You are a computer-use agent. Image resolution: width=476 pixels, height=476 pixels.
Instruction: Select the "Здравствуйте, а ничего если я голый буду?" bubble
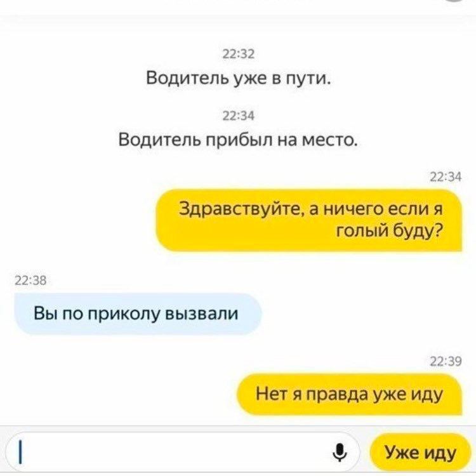click(x=309, y=220)
